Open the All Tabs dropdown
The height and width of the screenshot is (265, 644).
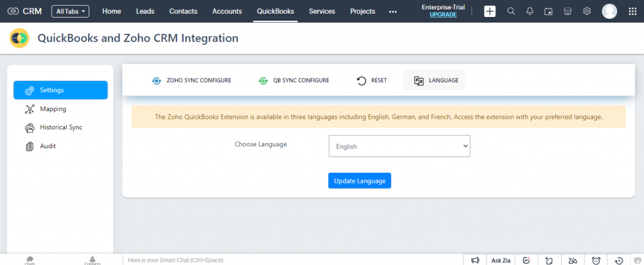[70, 11]
